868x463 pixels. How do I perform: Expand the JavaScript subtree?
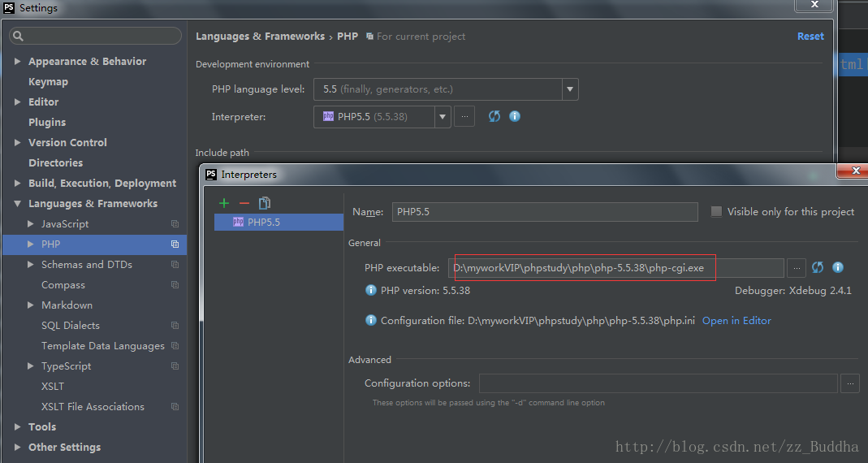pyautogui.click(x=30, y=223)
